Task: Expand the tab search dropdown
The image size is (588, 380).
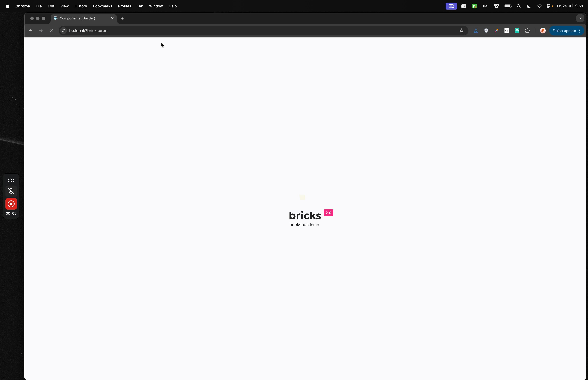Action: [580, 18]
